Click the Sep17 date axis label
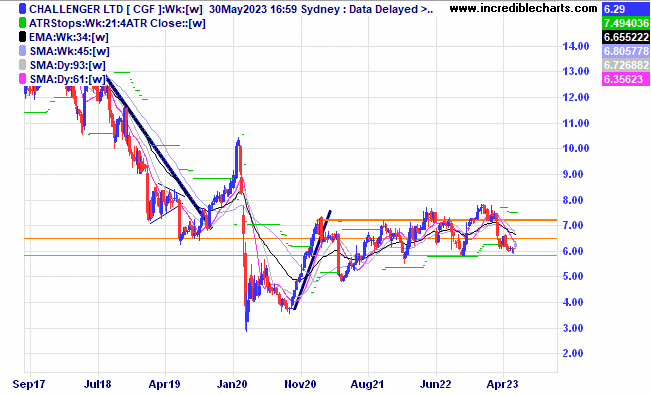Viewport: 651px width, 395px height. click(x=29, y=384)
